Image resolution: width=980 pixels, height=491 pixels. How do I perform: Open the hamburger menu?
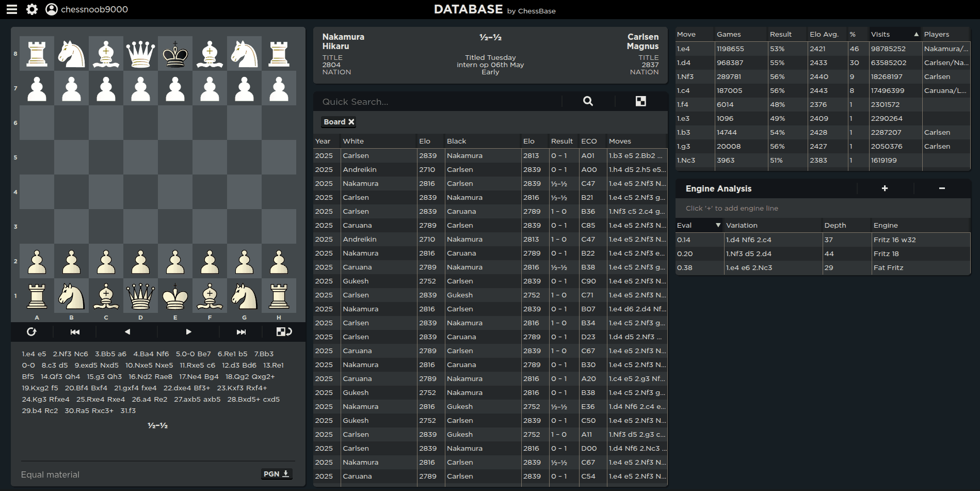click(11, 9)
